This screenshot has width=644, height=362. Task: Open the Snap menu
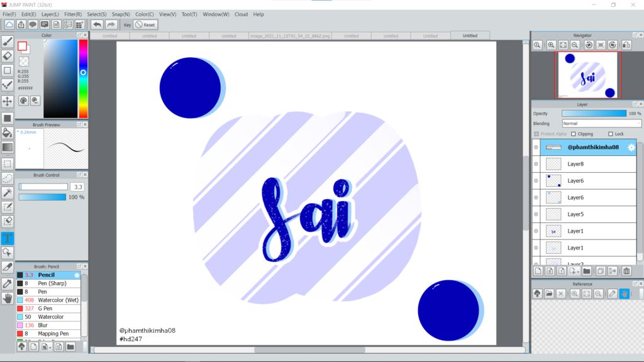click(x=121, y=14)
